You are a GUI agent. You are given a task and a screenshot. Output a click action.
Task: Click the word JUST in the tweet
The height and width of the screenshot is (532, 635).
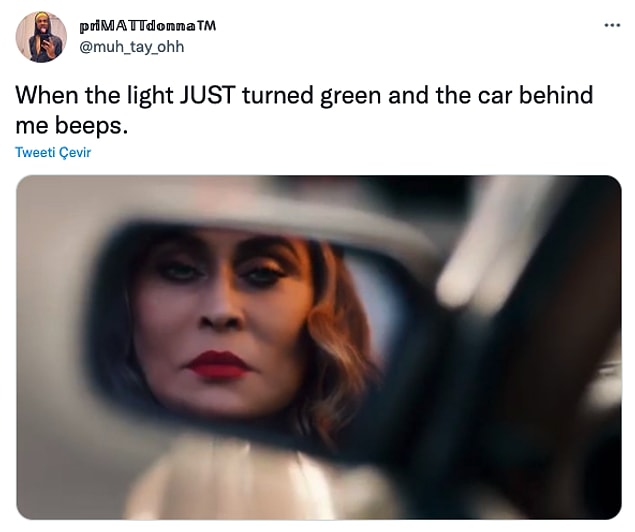(208, 96)
